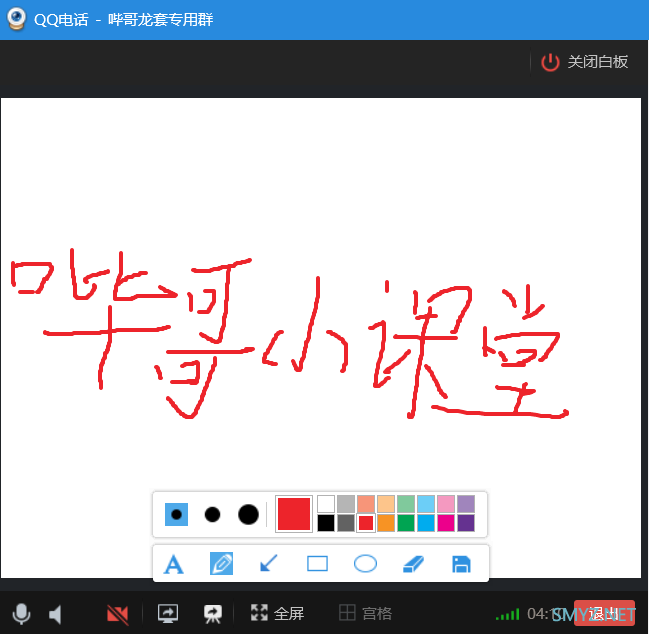Select the Ellipse shape tool
Viewport: 649px width, 634px height.
pos(366,564)
